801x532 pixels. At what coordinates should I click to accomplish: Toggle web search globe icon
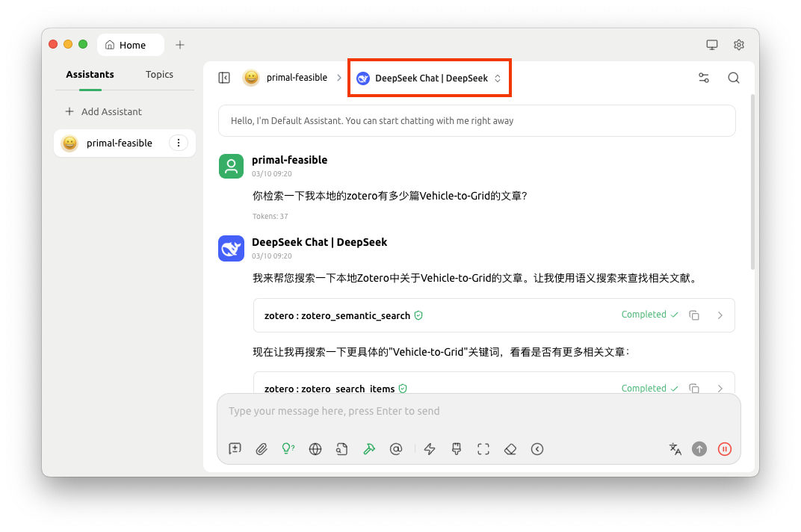click(x=315, y=449)
